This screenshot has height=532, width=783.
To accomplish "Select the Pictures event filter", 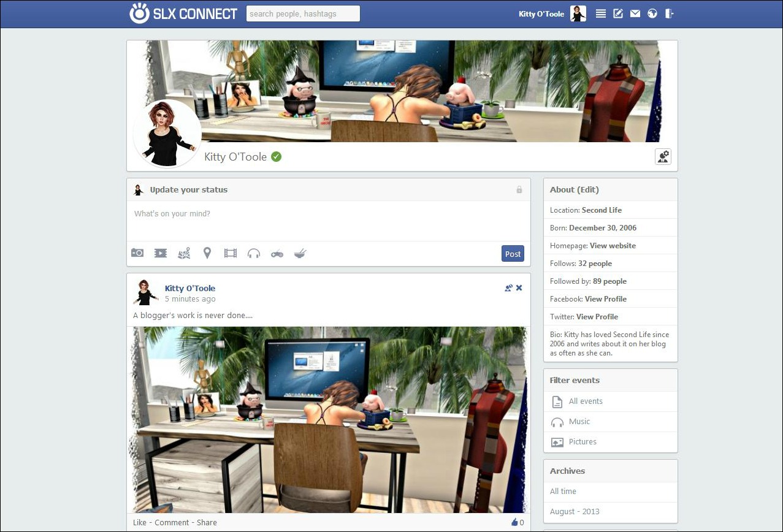I will point(582,442).
